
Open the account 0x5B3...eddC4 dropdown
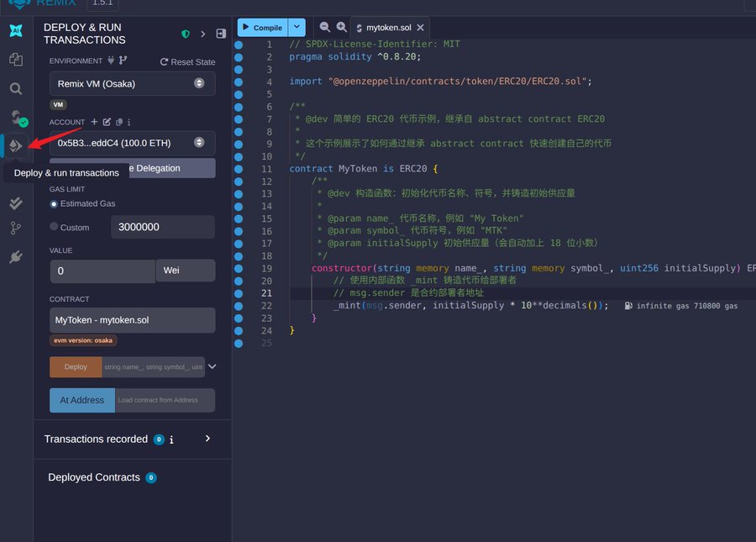(132, 143)
